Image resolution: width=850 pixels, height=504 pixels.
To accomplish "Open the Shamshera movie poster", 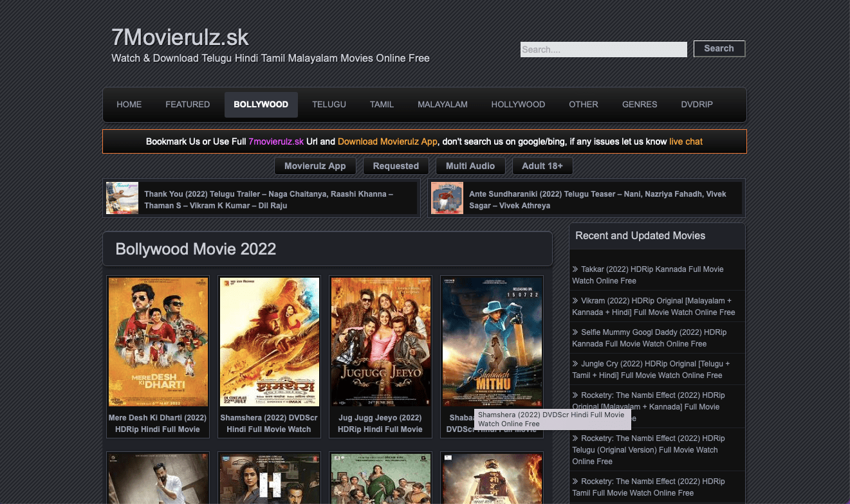I will [x=270, y=342].
